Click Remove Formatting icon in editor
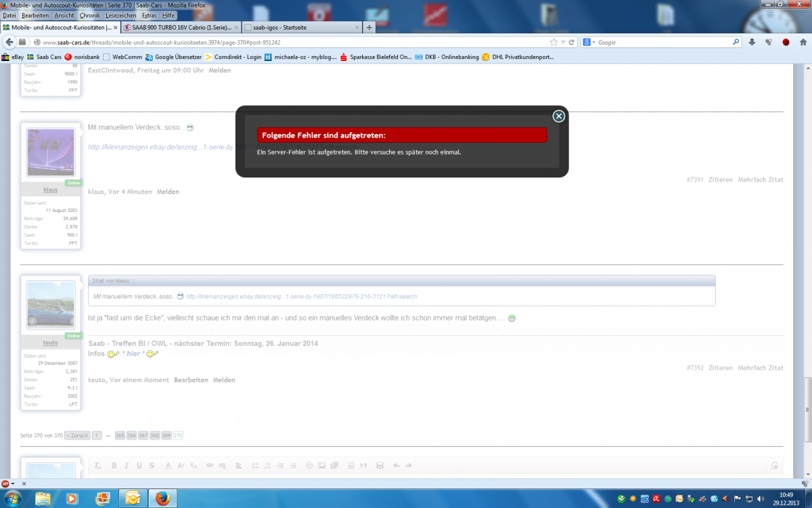 pos(97,465)
